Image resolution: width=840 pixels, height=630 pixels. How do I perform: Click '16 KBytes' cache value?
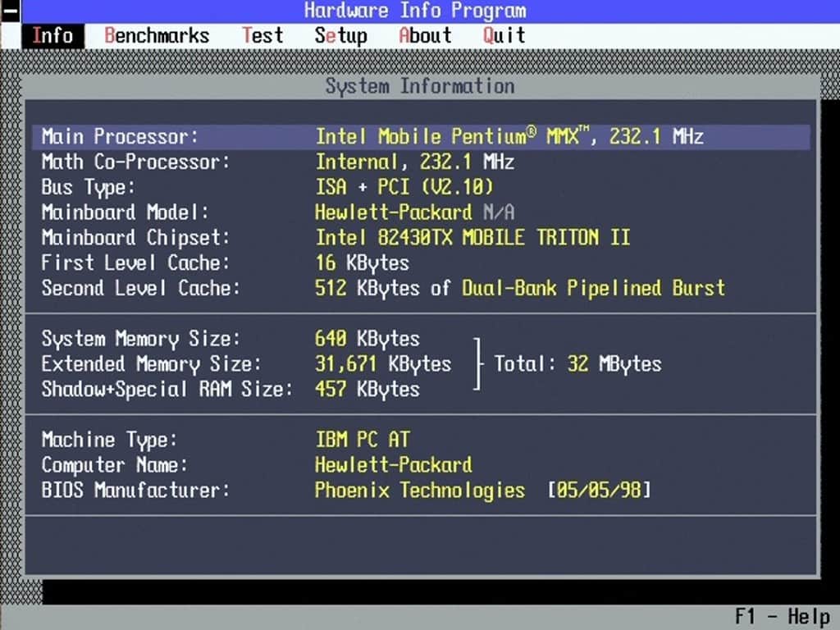tap(362, 263)
